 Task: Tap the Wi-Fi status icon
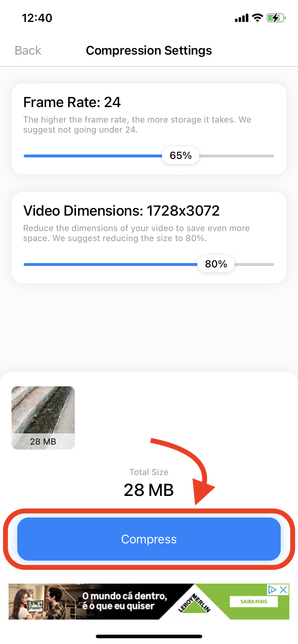[x=257, y=17]
